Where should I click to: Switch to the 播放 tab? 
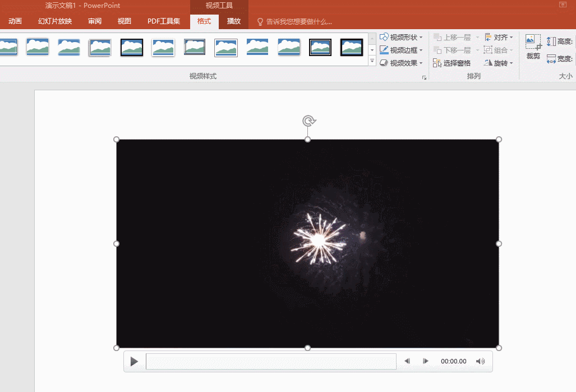pyautogui.click(x=234, y=21)
